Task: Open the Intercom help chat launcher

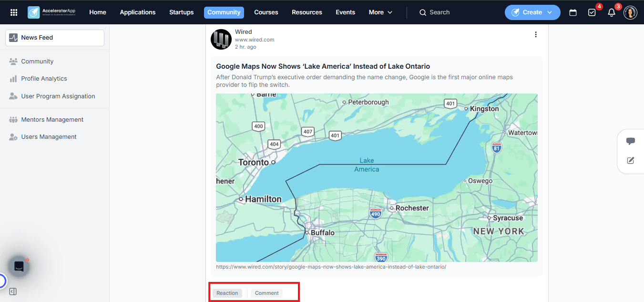Action: pos(19,266)
